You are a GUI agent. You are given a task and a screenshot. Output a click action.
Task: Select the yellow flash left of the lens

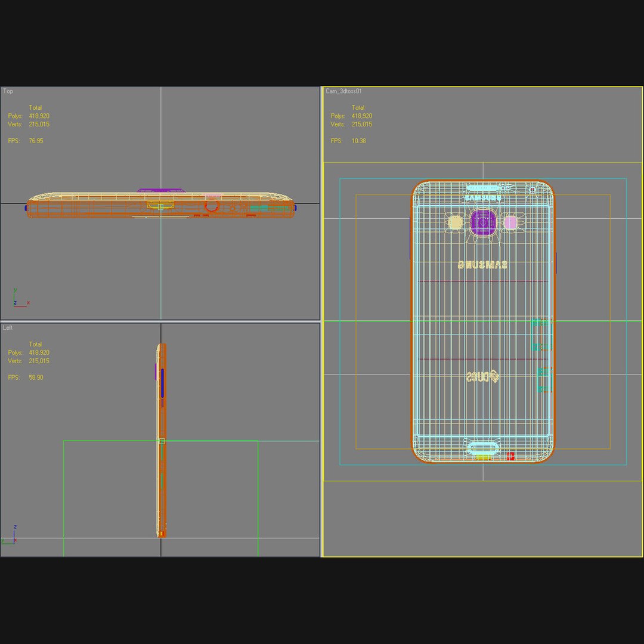(x=456, y=222)
